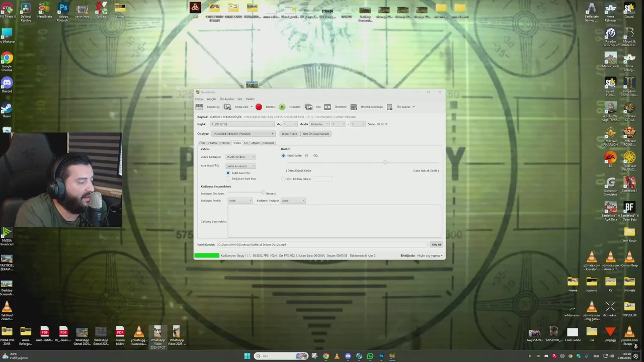Click the Photoshop taskbar icon
The width and height of the screenshot is (644, 362).
point(381,356)
